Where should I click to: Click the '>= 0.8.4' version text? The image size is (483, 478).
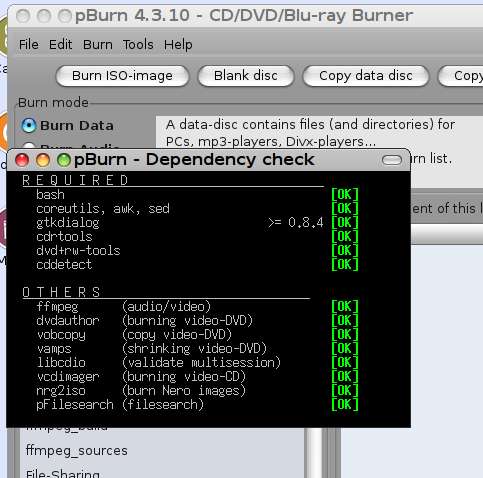(296, 222)
